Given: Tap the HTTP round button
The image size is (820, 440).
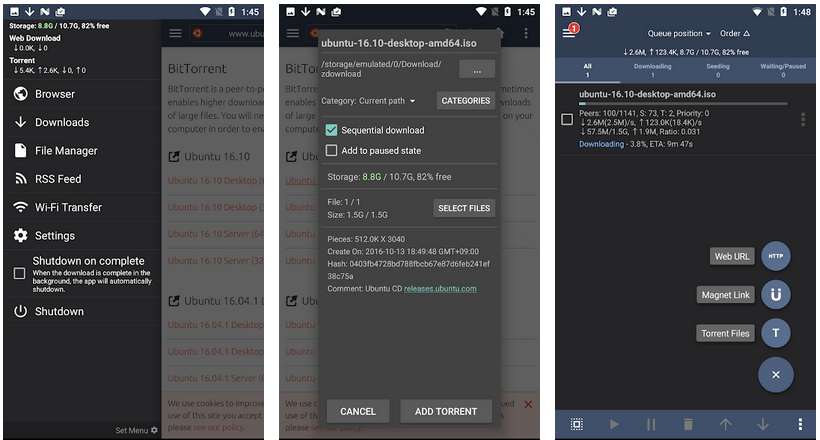Looking at the screenshot, I should [x=776, y=256].
